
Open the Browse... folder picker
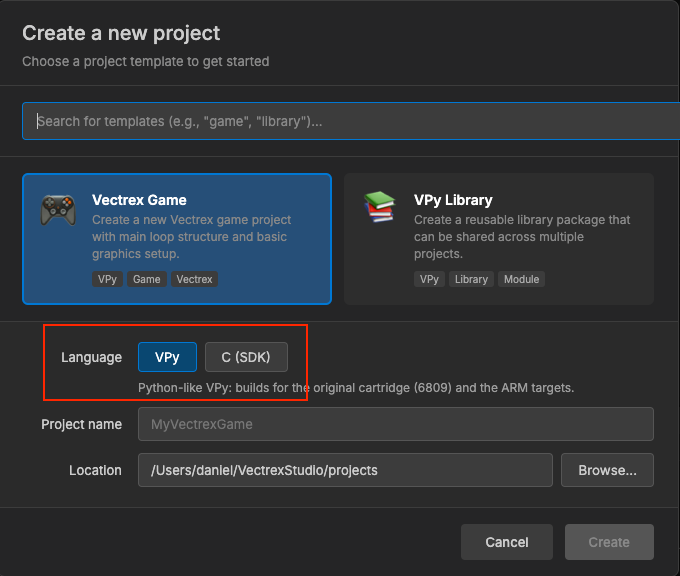tap(607, 470)
